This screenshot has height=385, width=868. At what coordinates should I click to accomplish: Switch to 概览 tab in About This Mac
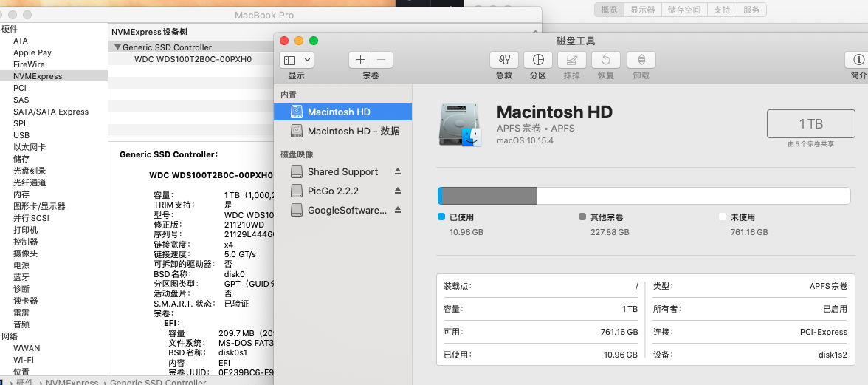(x=609, y=10)
